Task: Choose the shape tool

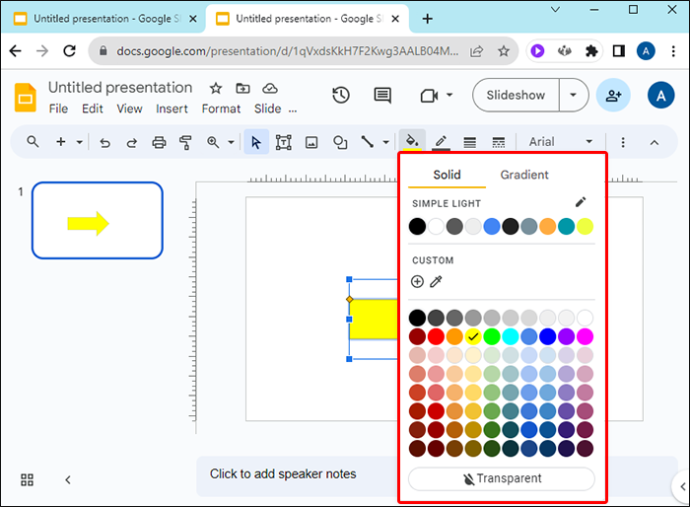Action: pyautogui.click(x=340, y=142)
